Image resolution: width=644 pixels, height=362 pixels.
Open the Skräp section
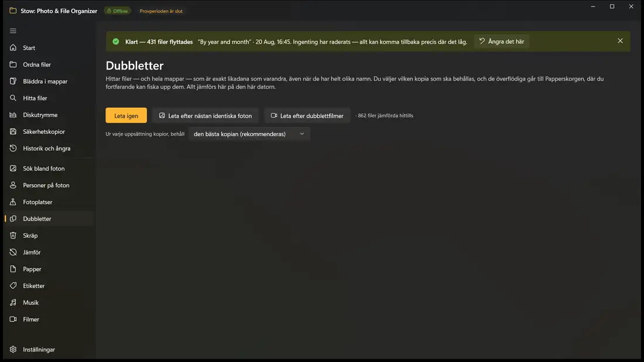[x=49, y=236]
